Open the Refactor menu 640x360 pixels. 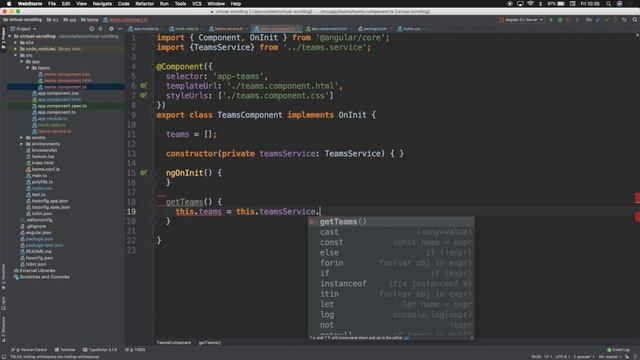(x=144, y=4)
